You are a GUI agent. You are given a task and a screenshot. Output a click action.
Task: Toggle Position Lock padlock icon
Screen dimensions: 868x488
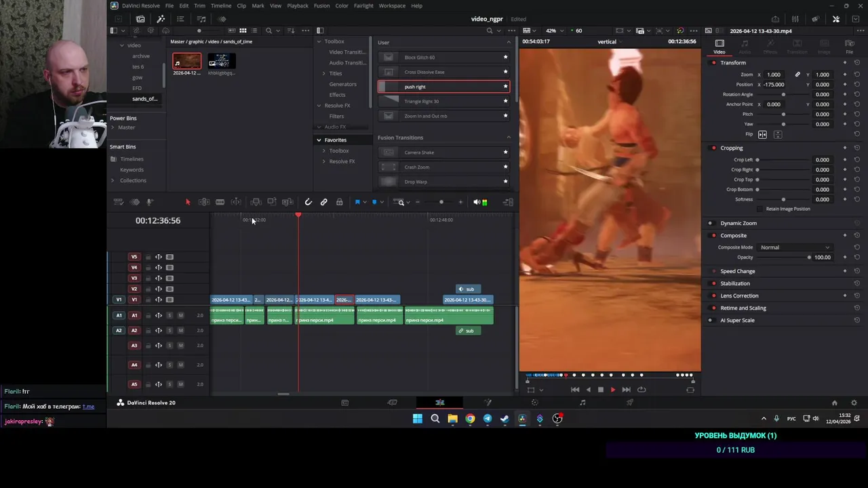click(x=339, y=202)
